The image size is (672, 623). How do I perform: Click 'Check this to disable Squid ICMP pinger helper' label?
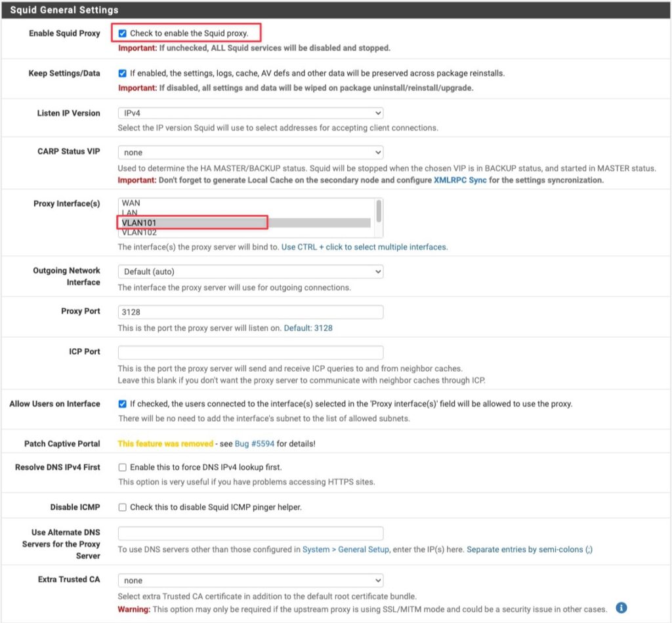pos(215,507)
